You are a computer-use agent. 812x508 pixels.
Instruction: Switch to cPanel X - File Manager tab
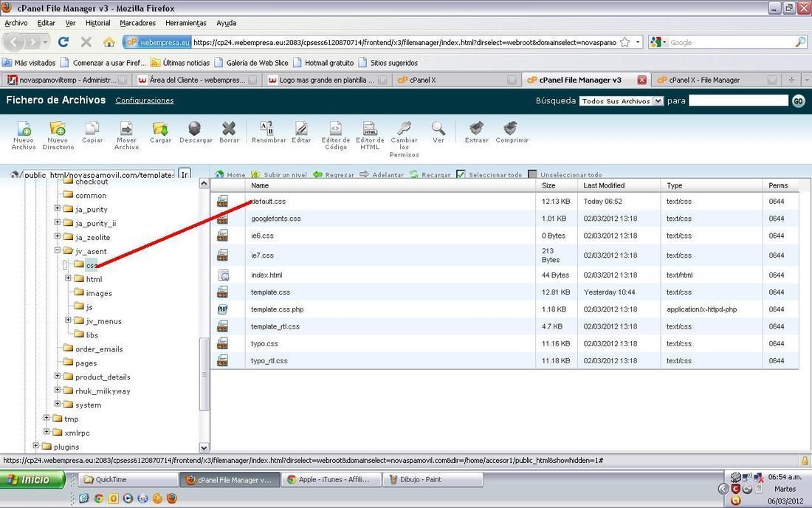[x=716, y=80]
